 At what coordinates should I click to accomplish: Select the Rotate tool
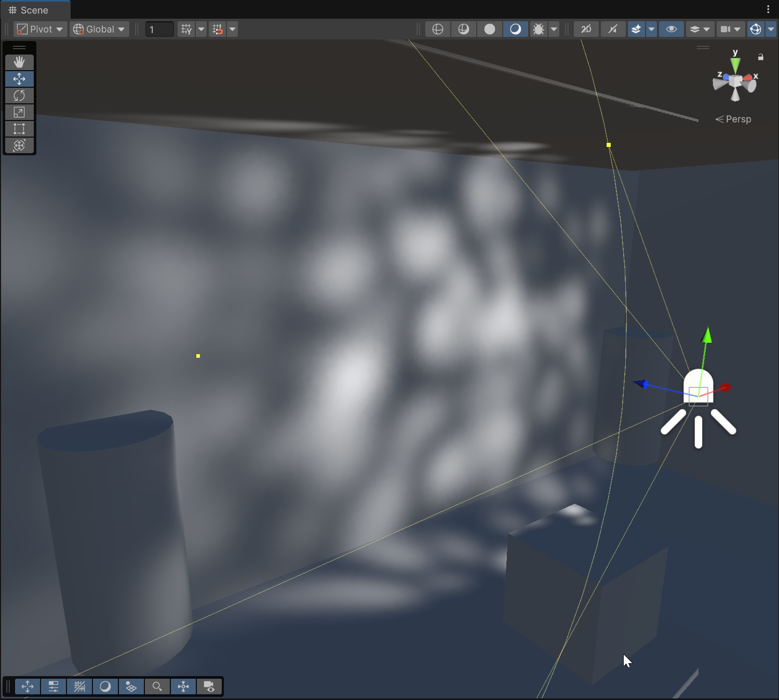tap(19, 96)
